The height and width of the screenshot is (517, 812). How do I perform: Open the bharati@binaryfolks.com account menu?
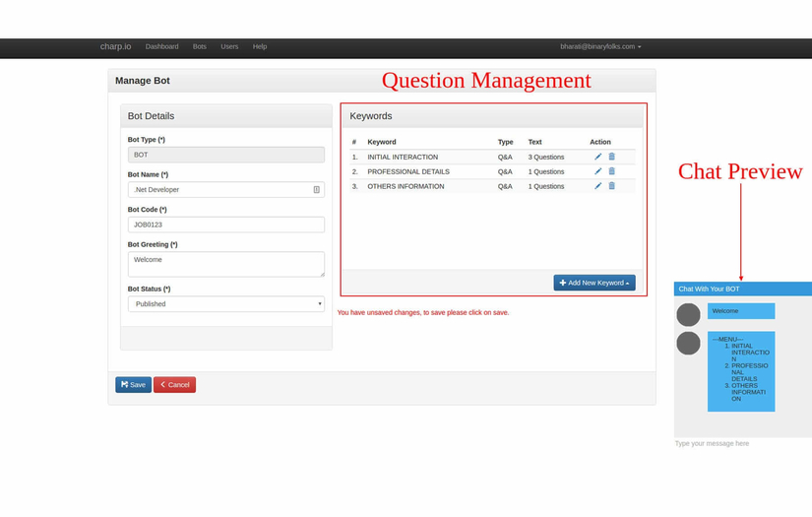[x=600, y=46]
